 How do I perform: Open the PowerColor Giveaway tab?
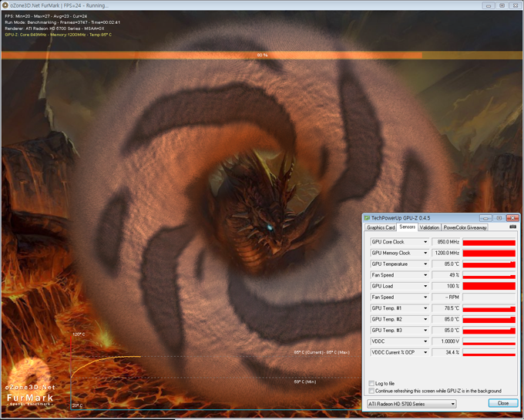[x=465, y=227]
